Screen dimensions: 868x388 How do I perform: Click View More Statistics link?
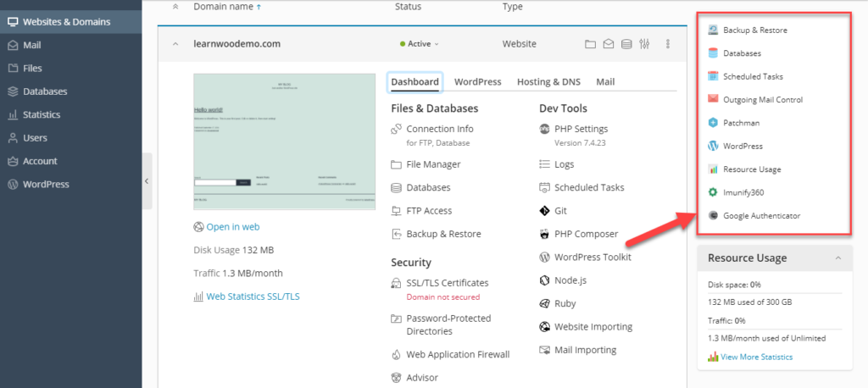coord(756,358)
